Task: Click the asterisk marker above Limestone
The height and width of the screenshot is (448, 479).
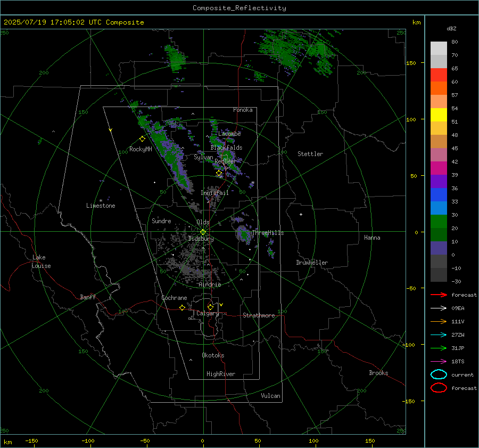Action: 101,201
